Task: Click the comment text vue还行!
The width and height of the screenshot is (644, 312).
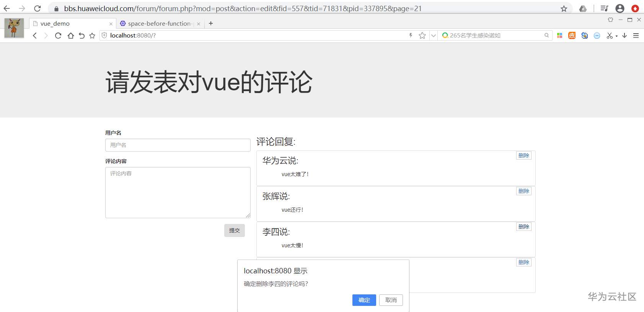Action: 292,210
